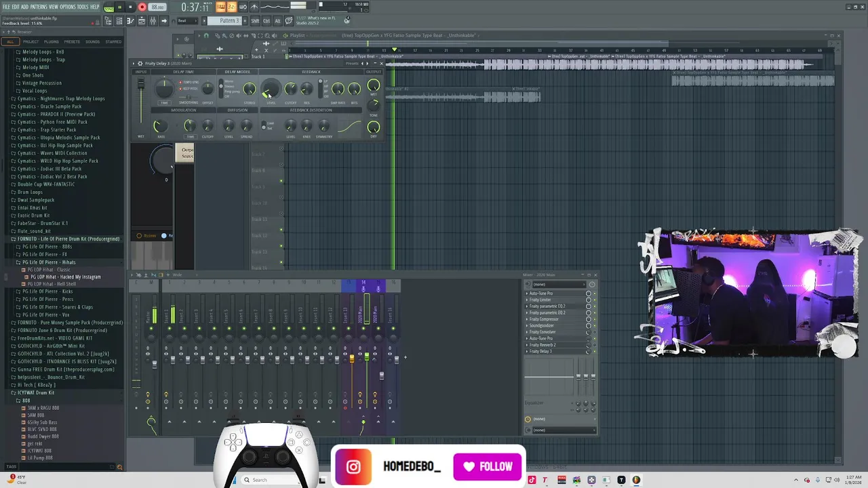Toggle Fruity Compressor slot enable LED
Viewport: 868px width, 488px height.
point(595,319)
